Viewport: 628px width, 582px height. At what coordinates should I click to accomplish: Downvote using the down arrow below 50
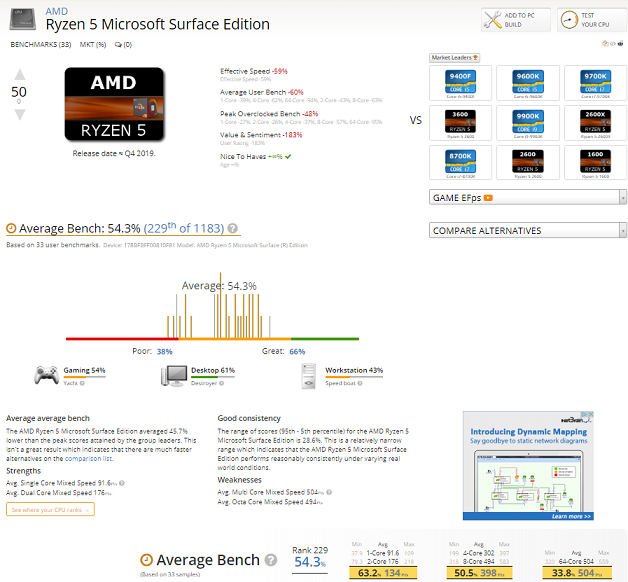(20, 115)
